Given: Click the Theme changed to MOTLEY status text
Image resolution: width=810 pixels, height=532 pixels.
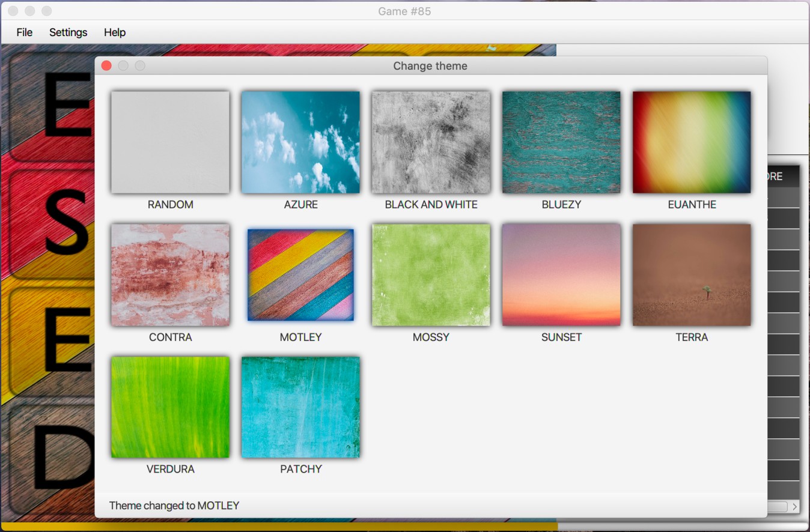Looking at the screenshot, I should coord(174,506).
